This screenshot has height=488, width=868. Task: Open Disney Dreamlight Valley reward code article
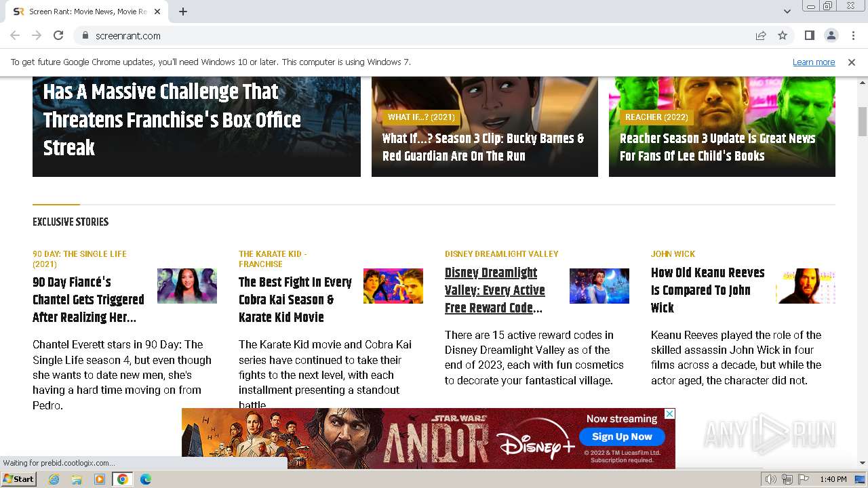pos(495,290)
